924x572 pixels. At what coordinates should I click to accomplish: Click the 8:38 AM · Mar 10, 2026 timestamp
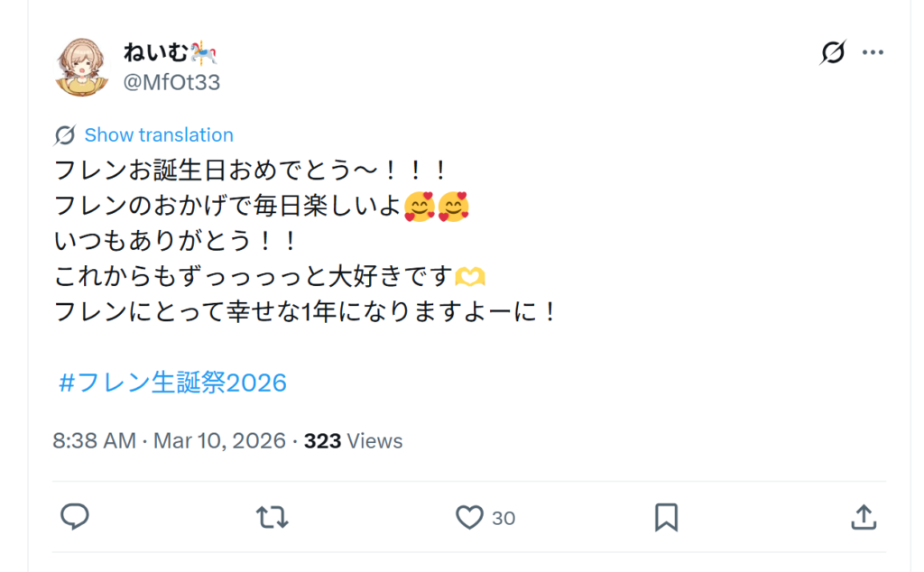click(x=169, y=441)
